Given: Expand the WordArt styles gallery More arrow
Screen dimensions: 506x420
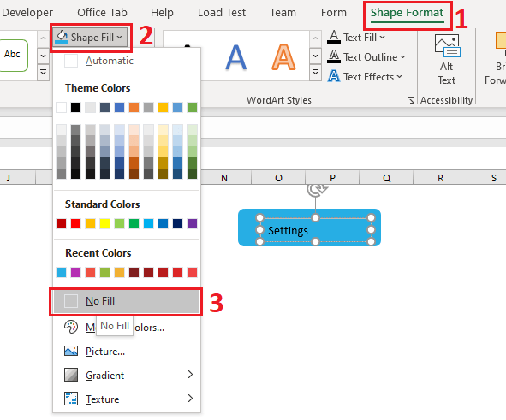Looking at the screenshot, I should pyautogui.click(x=315, y=72).
